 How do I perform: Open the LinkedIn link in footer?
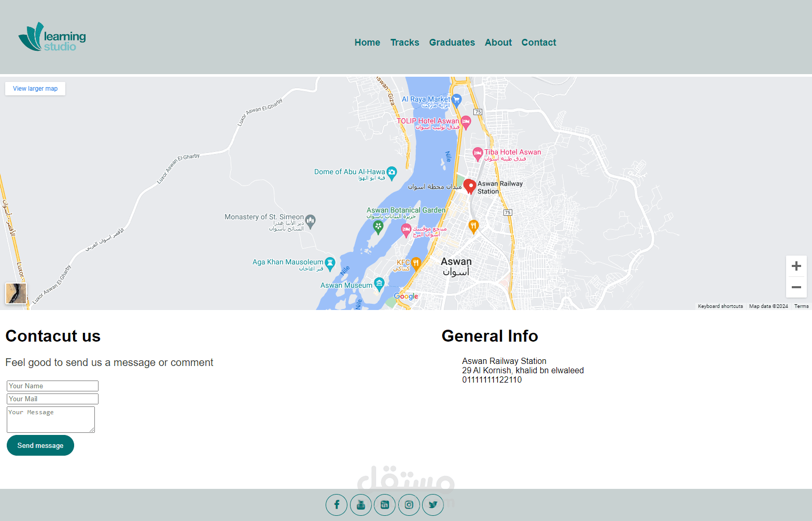pyautogui.click(x=385, y=505)
